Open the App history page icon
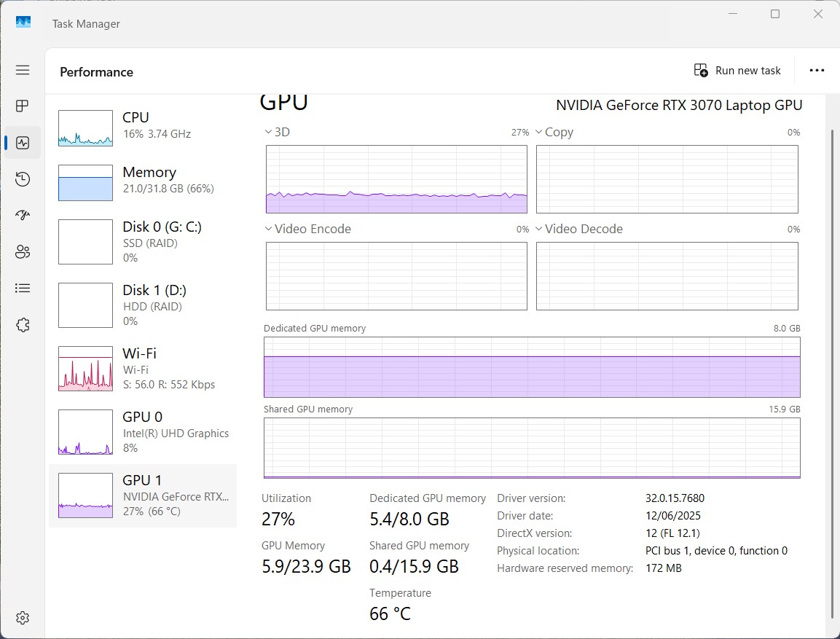 (x=23, y=179)
